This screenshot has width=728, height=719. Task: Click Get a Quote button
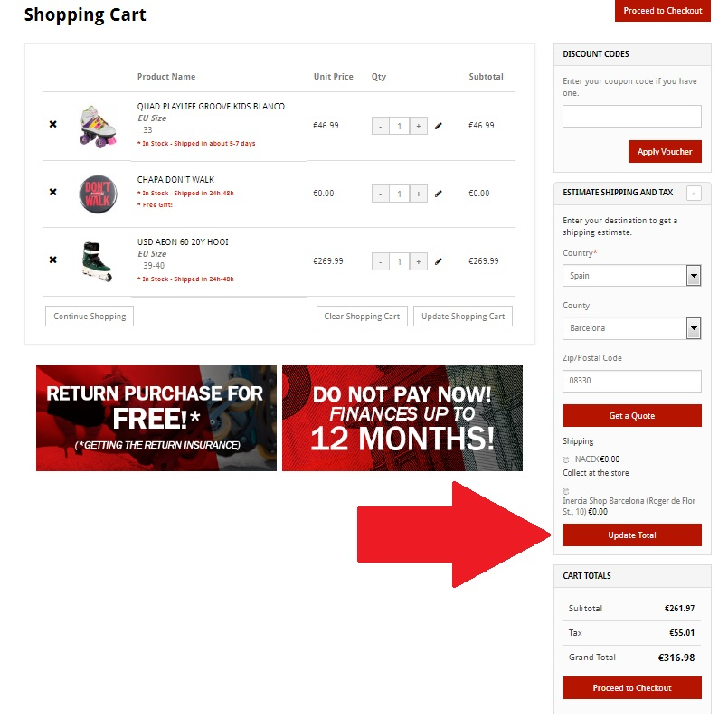pos(631,415)
